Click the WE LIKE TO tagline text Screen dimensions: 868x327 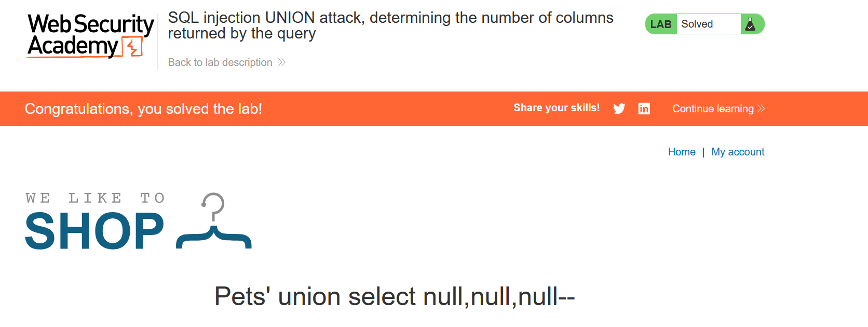coord(95,198)
